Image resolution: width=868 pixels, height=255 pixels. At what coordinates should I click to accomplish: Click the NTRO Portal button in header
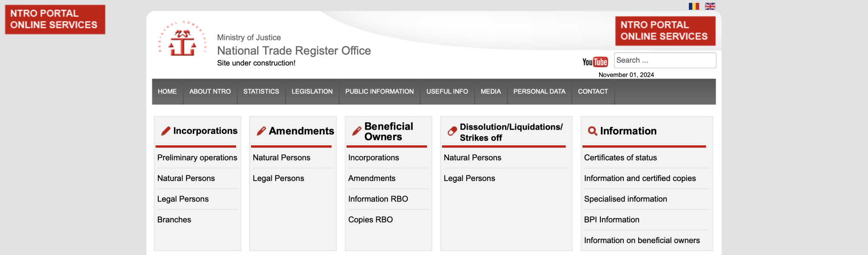[665, 31]
